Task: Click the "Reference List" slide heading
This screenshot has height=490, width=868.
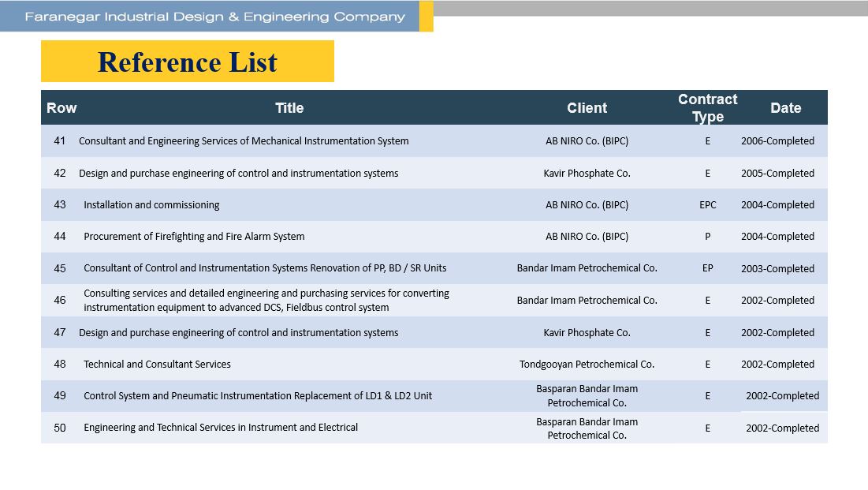Action: click(187, 62)
